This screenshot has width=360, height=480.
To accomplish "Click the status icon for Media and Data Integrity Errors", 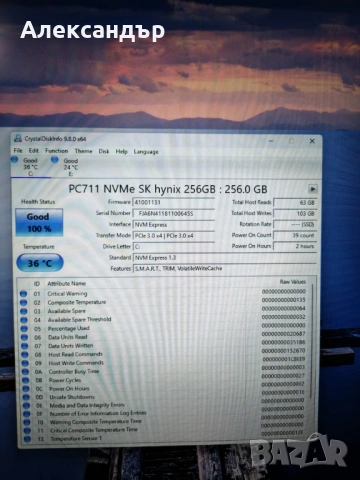I will click(27, 405).
